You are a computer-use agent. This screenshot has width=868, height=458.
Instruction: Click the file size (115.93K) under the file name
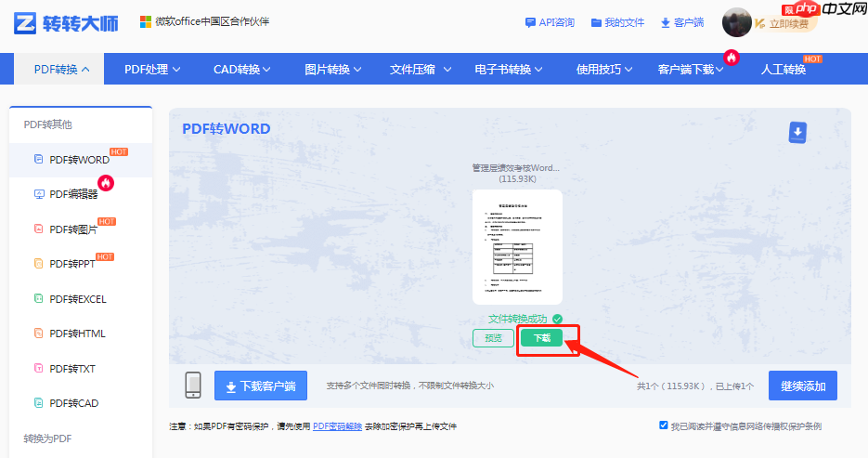[x=517, y=179]
